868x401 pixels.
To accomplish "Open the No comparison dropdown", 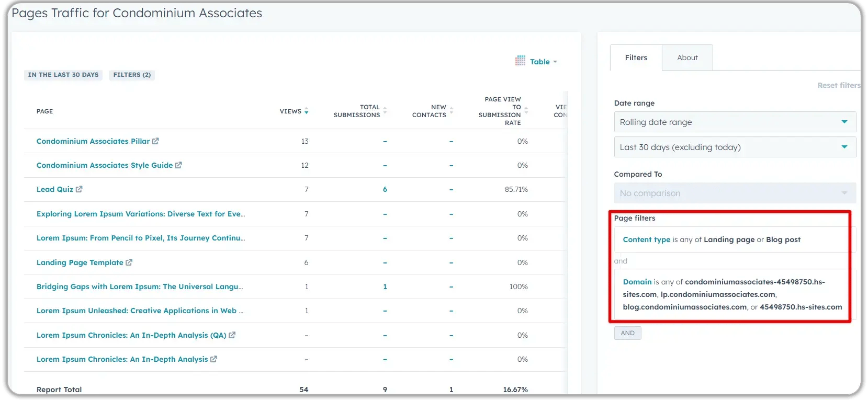I will point(735,193).
